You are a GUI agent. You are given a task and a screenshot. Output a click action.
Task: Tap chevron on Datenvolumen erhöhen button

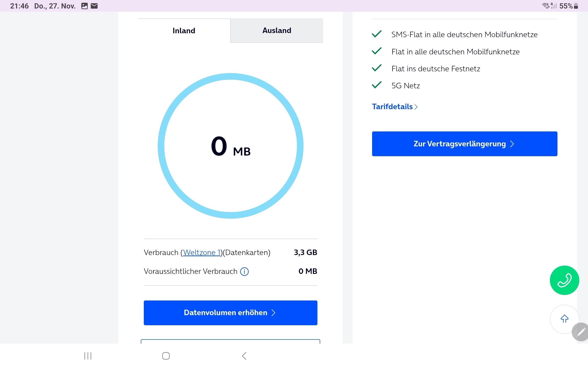(x=273, y=313)
